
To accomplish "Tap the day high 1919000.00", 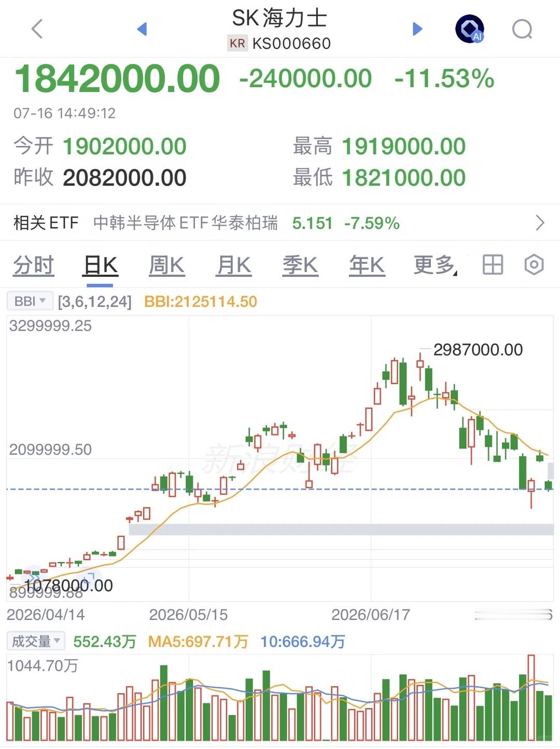I will (x=404, y=146).
